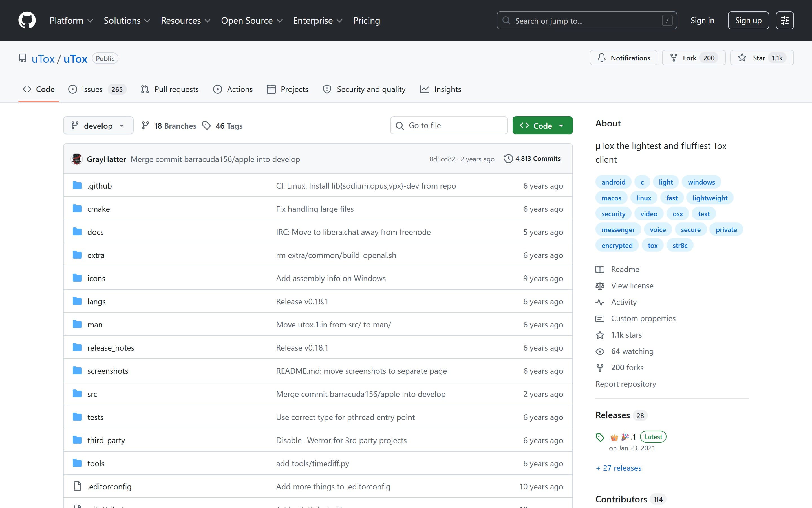Click the Activity pulse icon
The width and height of the screenshot is (812, 508).
coord(600,302)
